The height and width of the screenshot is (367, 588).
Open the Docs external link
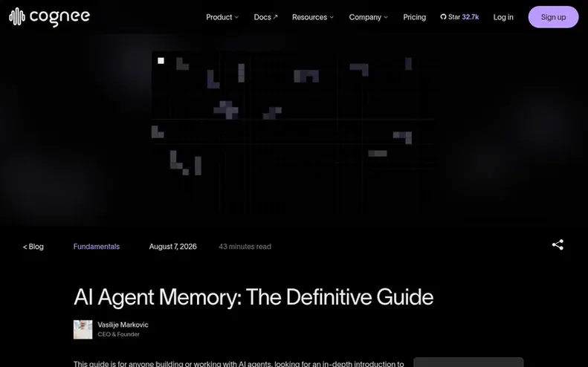coord(265,17)
